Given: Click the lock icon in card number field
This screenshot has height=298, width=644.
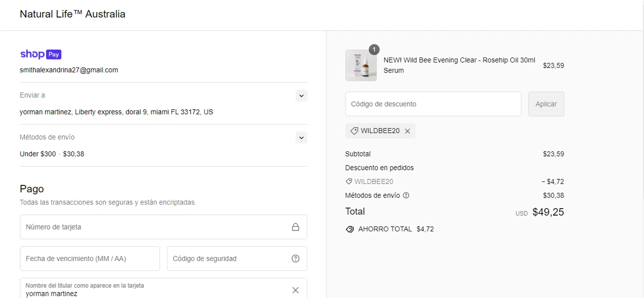Looking at the screenshot, I should [295, 227].
